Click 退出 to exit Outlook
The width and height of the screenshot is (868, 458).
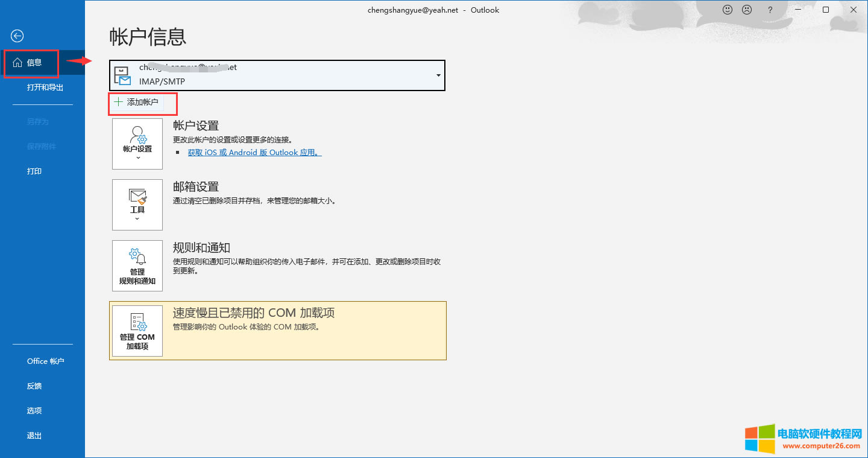click(34, 436)
